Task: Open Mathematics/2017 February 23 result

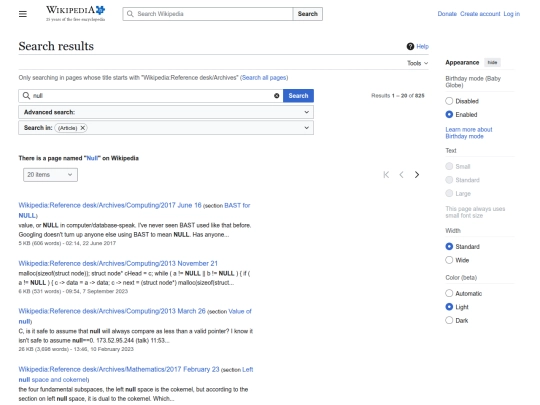Action: pos(119,369)
